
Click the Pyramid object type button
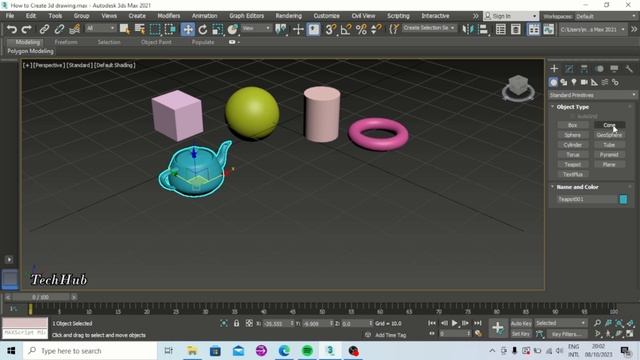pos(609,155)
